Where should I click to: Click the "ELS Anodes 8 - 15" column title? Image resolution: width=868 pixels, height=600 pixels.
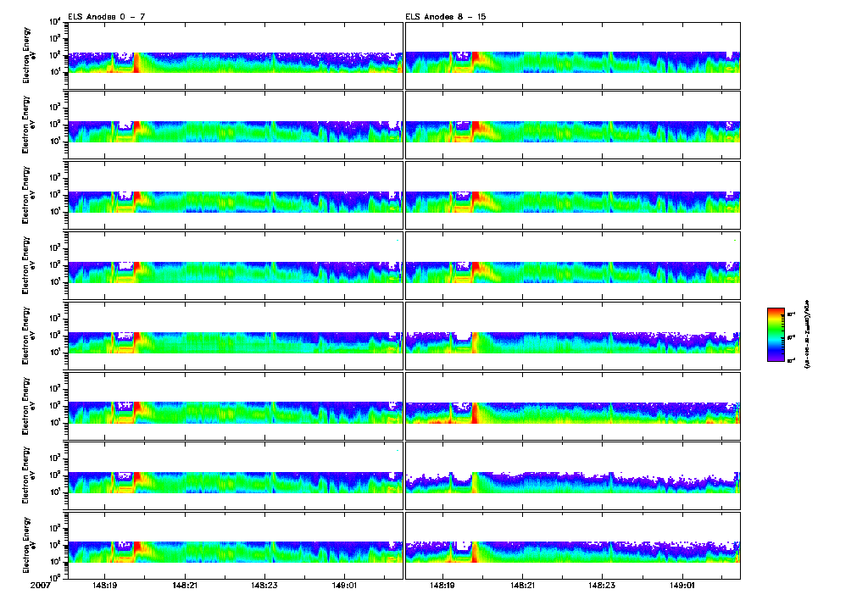446,17
